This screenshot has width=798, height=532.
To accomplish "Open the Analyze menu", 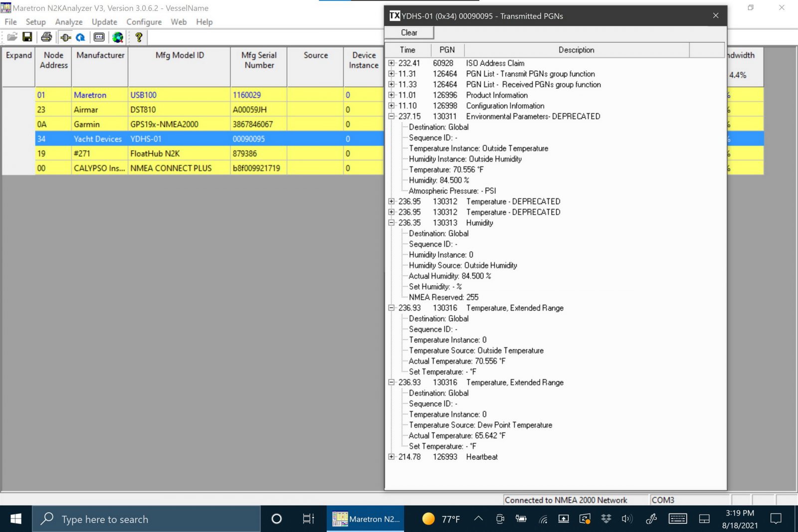I will 68,21.
